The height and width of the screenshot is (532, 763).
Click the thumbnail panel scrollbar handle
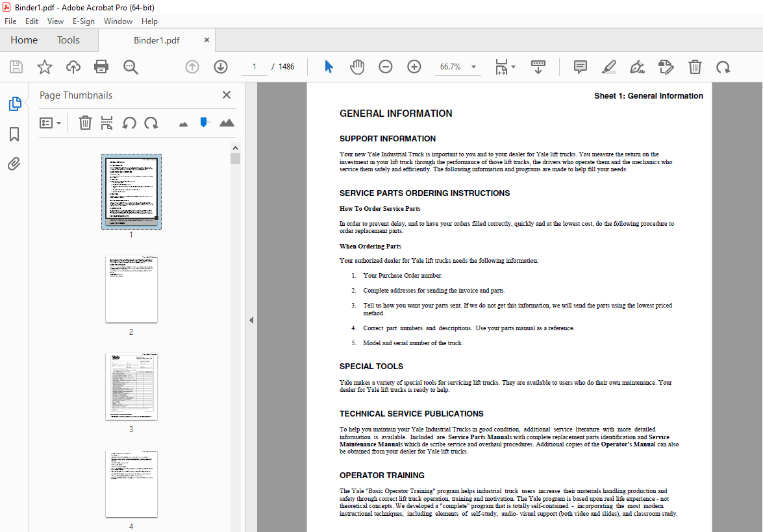pos(236,158)
